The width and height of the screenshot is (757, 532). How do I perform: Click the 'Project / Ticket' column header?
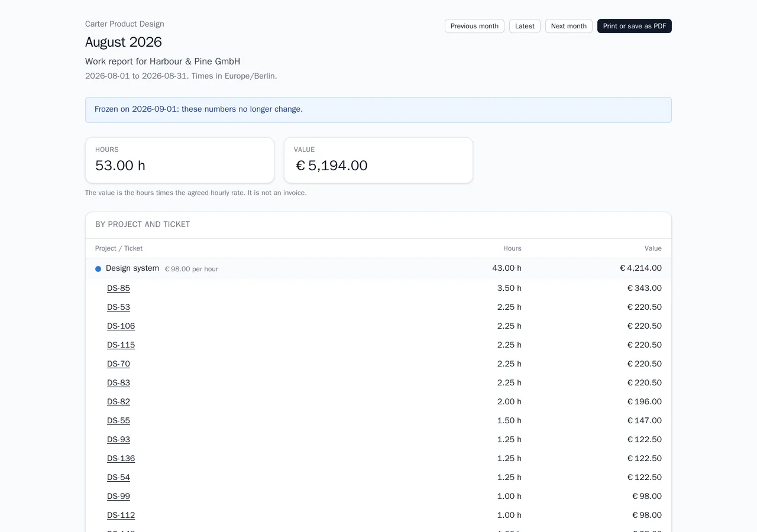tap(119, 249)
